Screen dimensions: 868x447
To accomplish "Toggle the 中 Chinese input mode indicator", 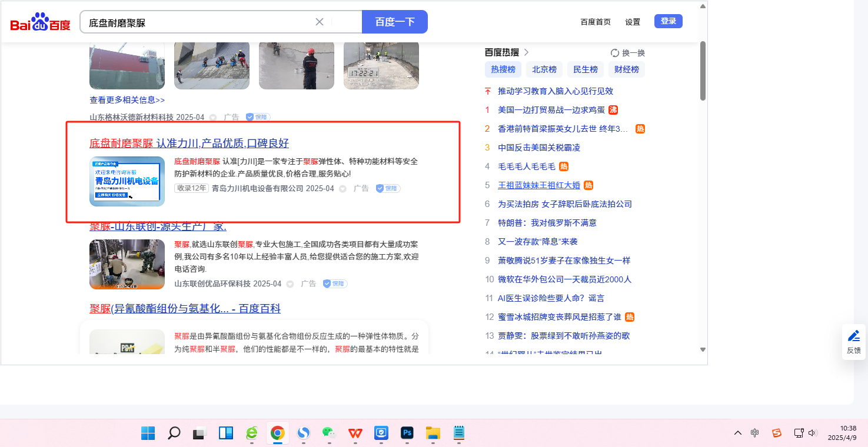I will (755, 433).
